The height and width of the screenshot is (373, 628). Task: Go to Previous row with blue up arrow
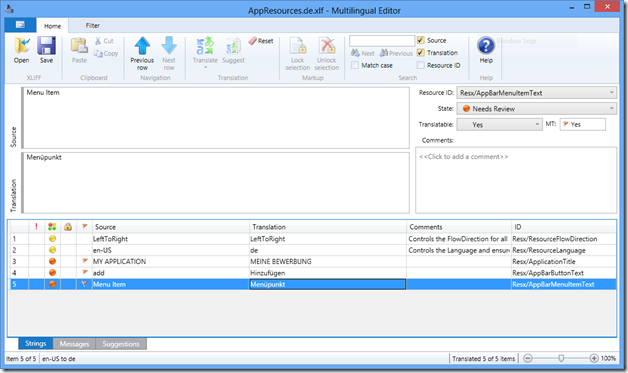pyautogui.click(x=142, y=45)
